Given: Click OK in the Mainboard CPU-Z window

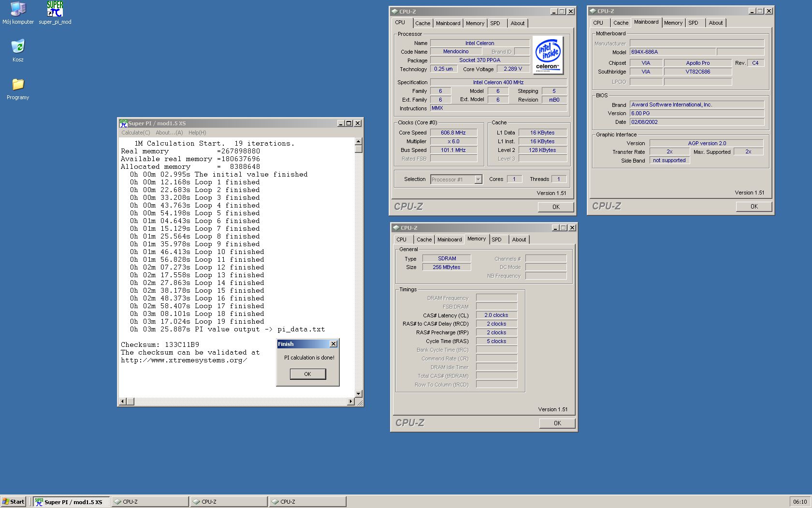Looking at the screenshot, I should coord(754,207).
